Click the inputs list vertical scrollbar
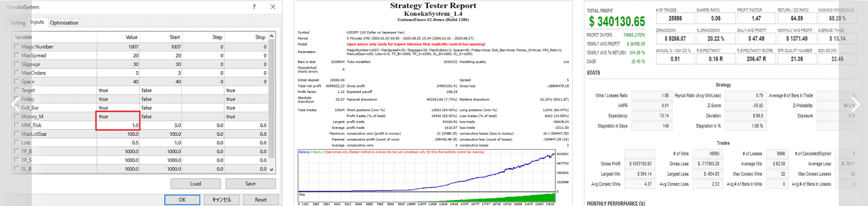Viewport: 868px width, 206px height. tap(271, 101)
